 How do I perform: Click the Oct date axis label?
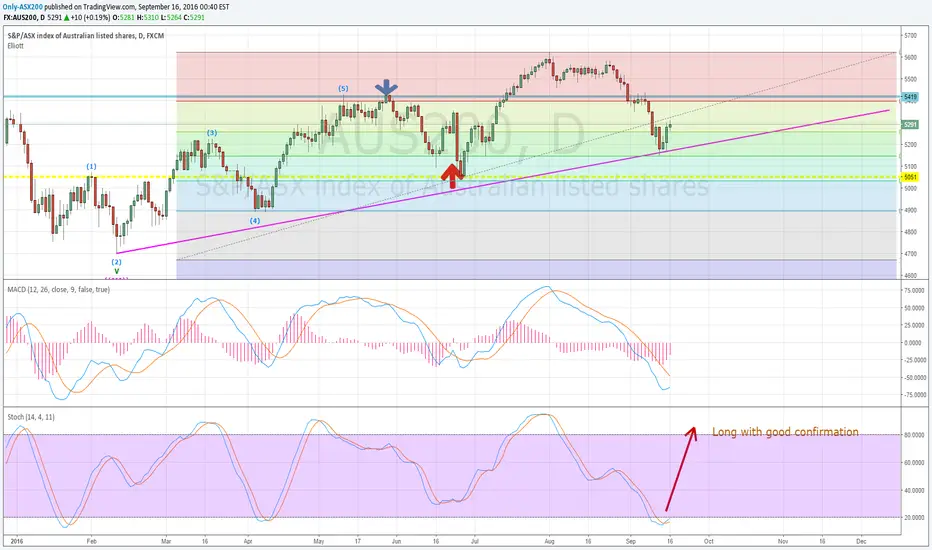(709, 542)
